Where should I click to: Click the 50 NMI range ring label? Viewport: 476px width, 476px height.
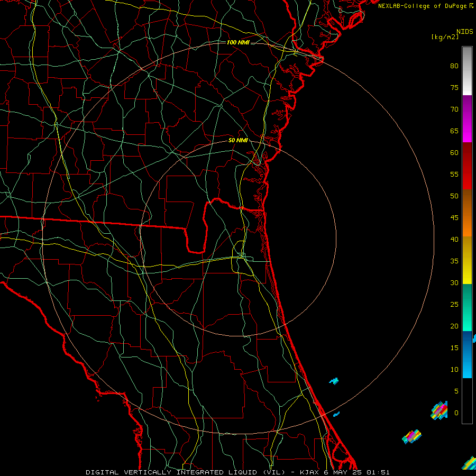point(238,140)
